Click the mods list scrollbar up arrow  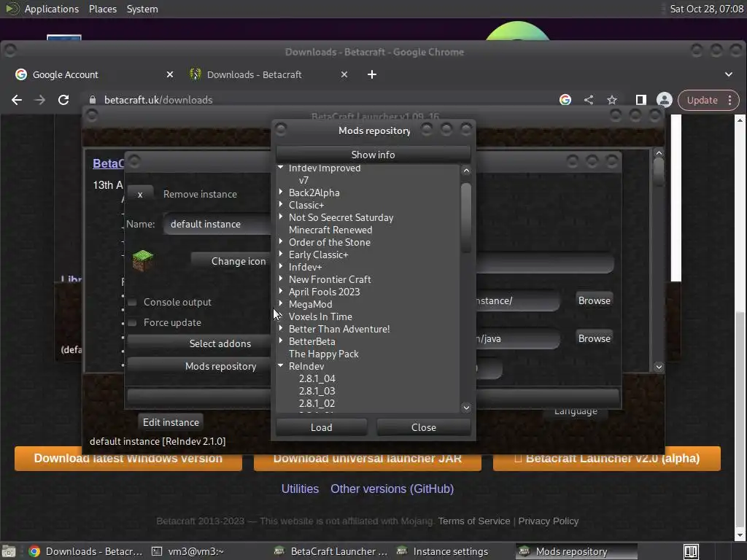click(466, 171)
